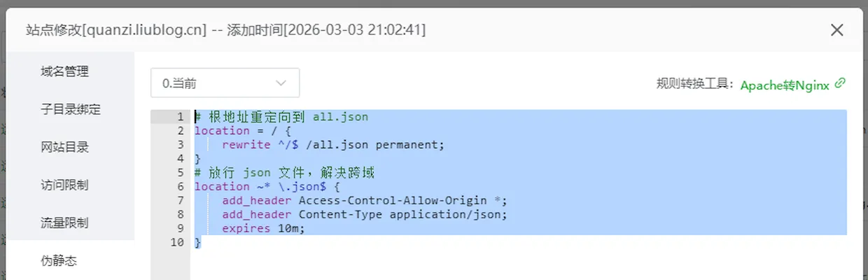Click the closing brace on line 10
Screen dimensions: 868x280
tap(198, 243)
